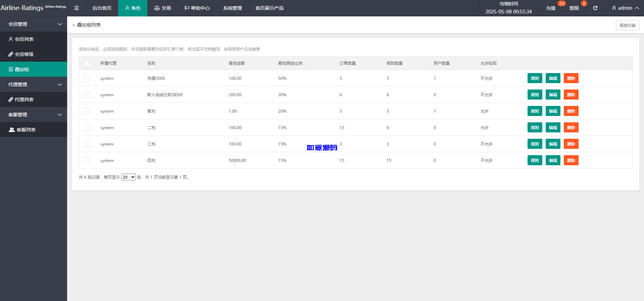
Task: Open 规则 for the 二充 group
Action: pyautogui.click(x=535, y=127)
